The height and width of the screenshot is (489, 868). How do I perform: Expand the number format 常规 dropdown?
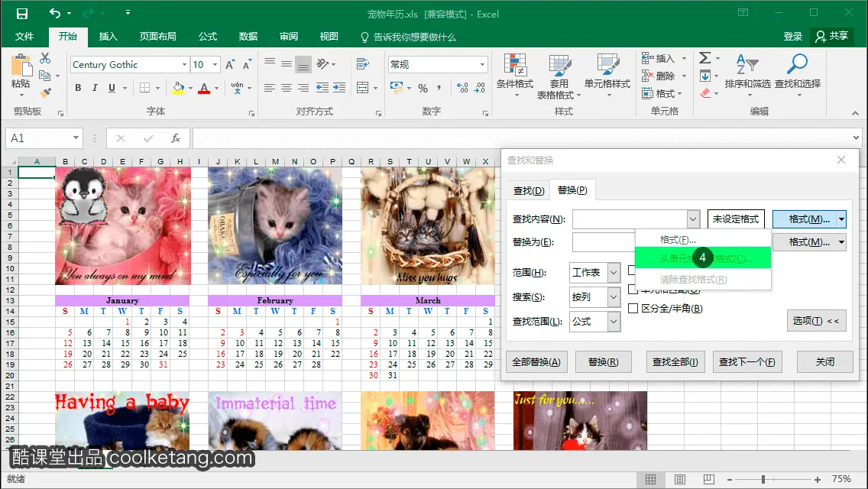pyautogui.click(x=482, y=65)
